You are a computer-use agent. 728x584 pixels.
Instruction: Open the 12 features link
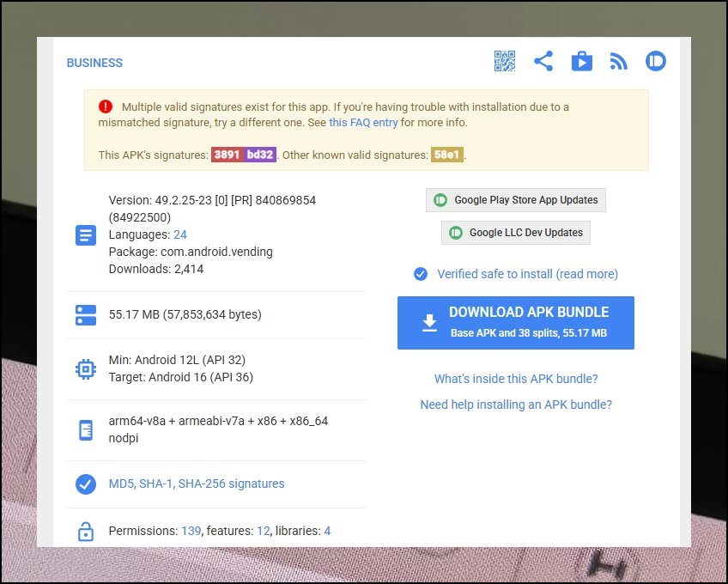pos(264,531)
